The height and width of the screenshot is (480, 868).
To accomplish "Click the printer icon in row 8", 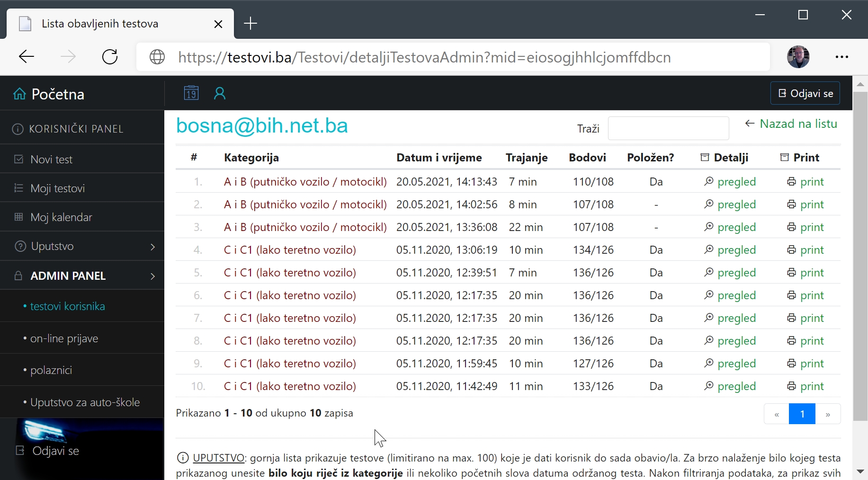I will coord(791,341).
